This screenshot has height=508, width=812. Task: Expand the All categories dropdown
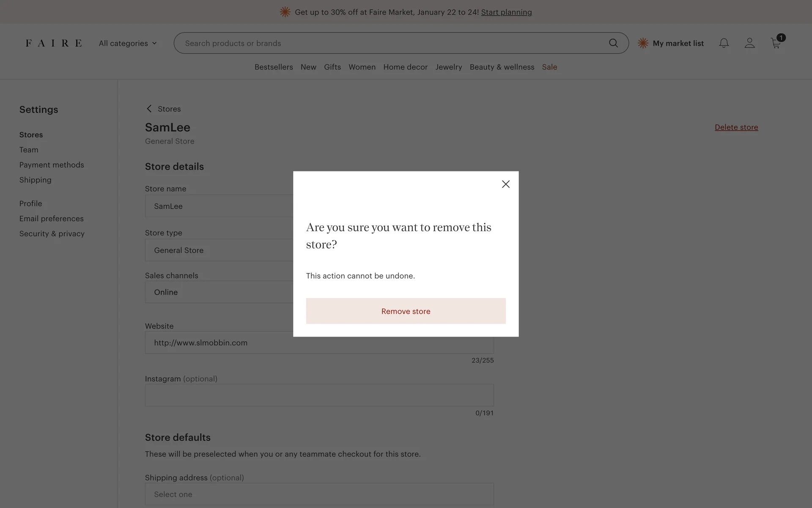tap(128, 43)
